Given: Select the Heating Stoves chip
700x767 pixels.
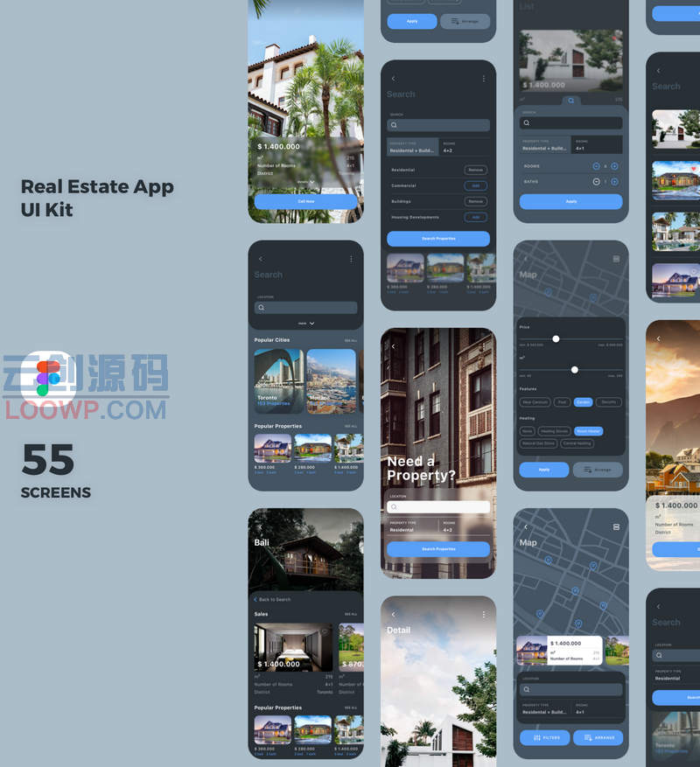Looking at the screenshot, I should (x=555, y=431).
